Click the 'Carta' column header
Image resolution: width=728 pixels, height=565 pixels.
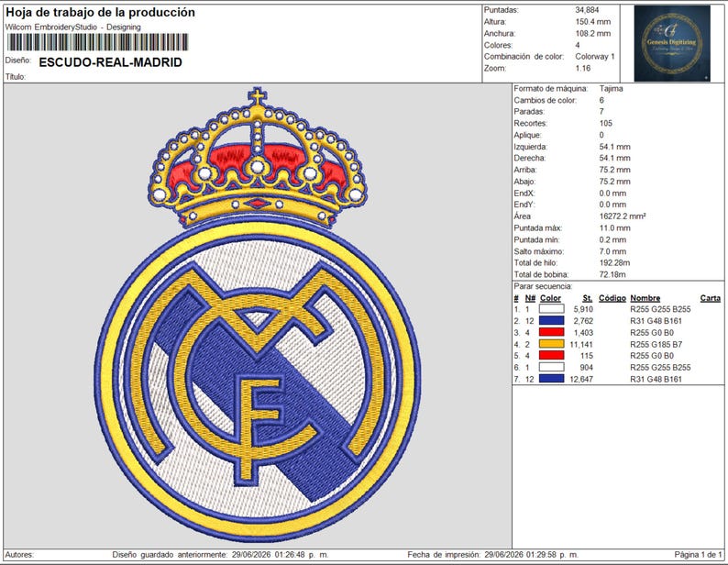point(711,298)
